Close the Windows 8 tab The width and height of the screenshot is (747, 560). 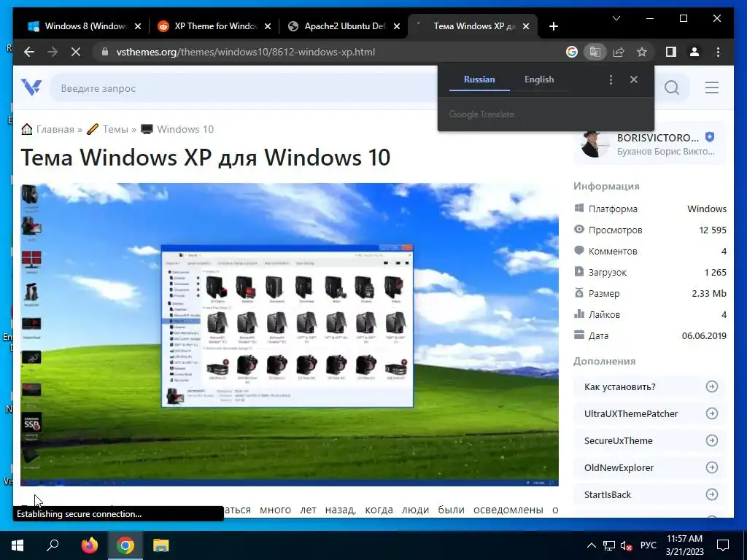138,27
